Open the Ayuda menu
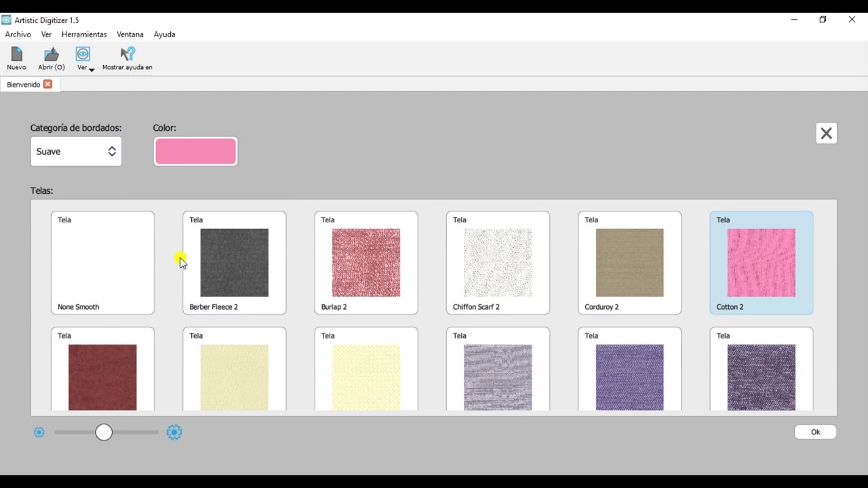 tap(164, 35)
